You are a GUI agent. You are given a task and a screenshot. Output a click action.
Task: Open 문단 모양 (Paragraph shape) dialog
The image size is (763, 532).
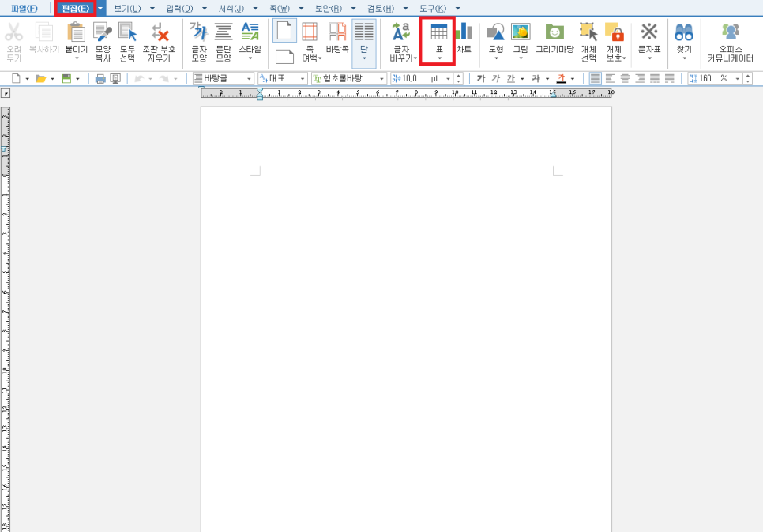224,42
